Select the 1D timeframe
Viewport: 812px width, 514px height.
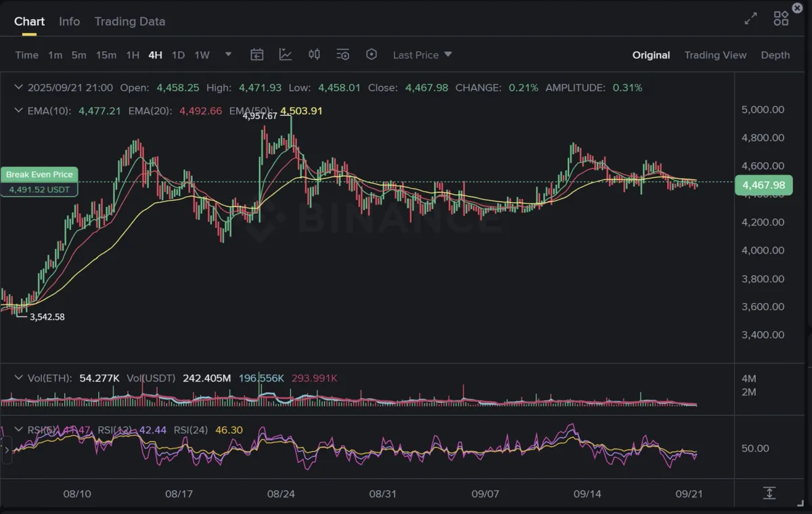tap(178, 55)
